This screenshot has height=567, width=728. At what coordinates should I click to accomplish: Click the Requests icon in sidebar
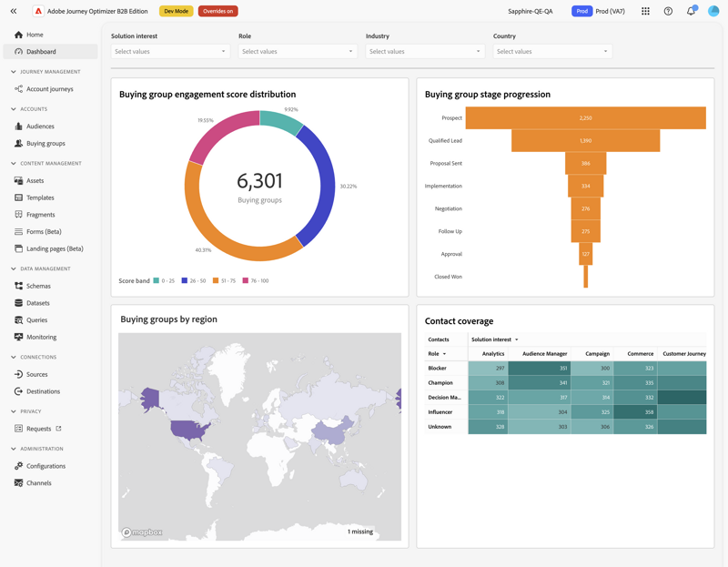(18, 429)
